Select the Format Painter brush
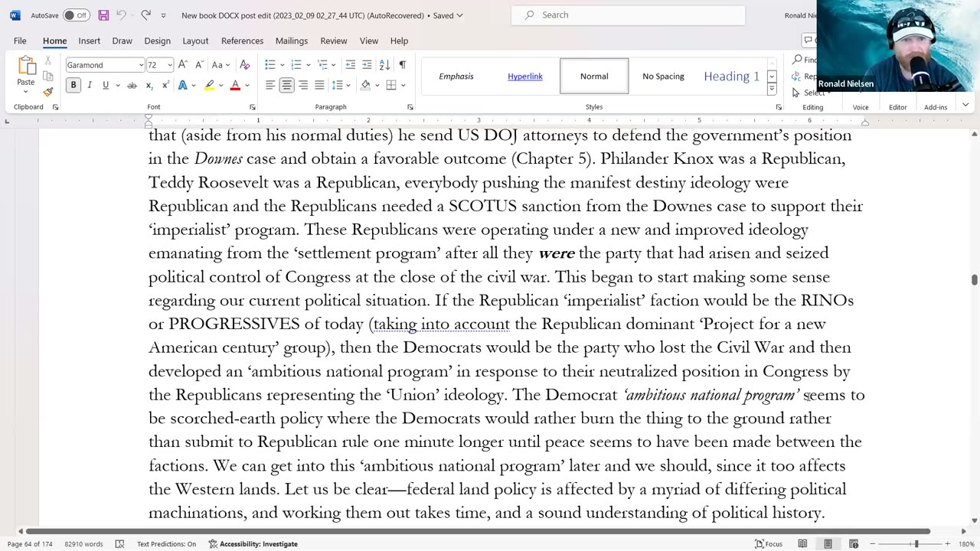980x551 pixels. click(x=47, y=91)
